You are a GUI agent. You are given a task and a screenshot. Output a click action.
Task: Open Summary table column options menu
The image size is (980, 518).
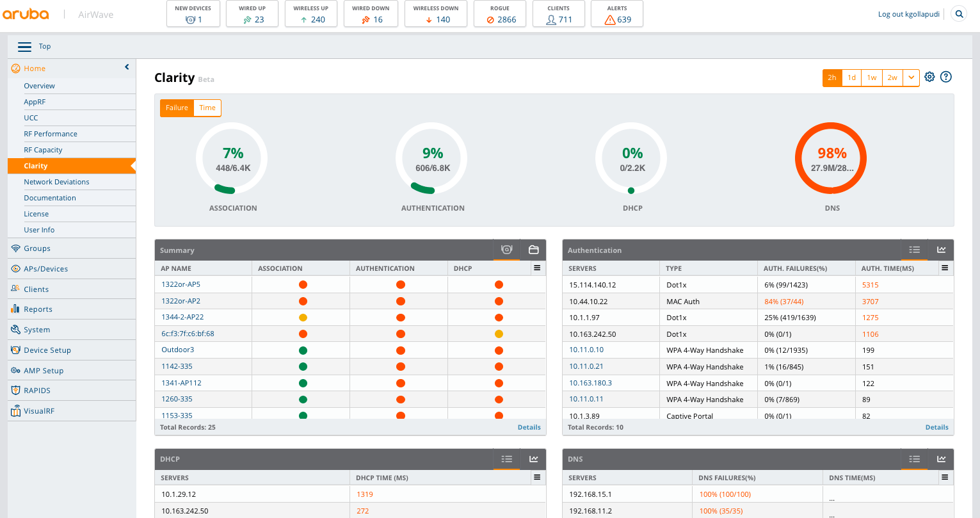pos(537,268)
